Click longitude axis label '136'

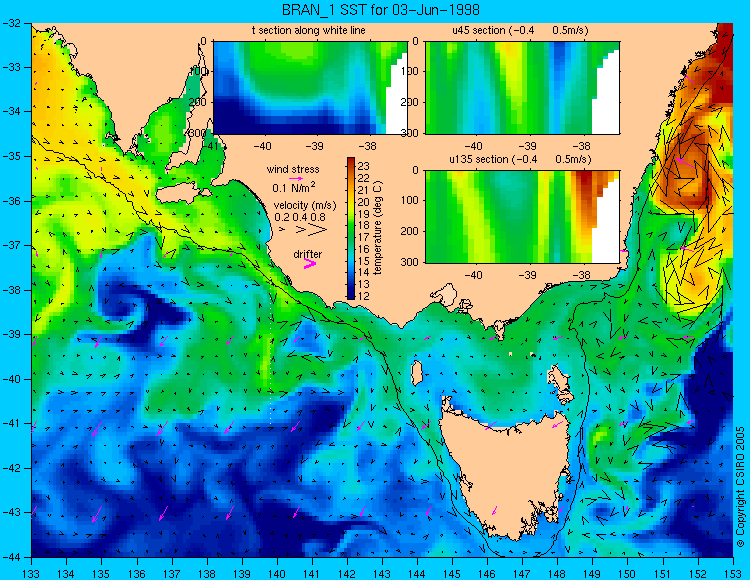pos(136,573)
